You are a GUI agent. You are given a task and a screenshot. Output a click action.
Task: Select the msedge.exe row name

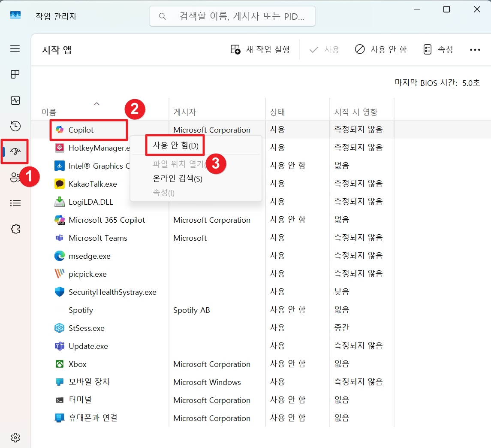90,256
